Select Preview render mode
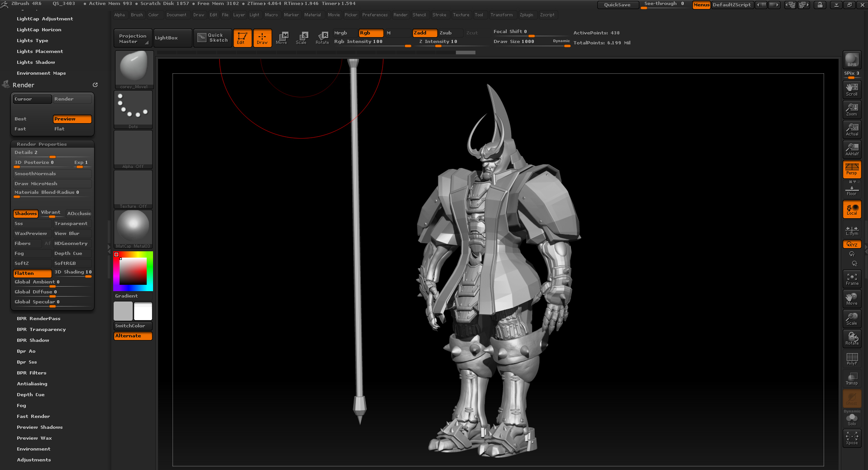This screenshot has width=868, height=470. (72, 119)
